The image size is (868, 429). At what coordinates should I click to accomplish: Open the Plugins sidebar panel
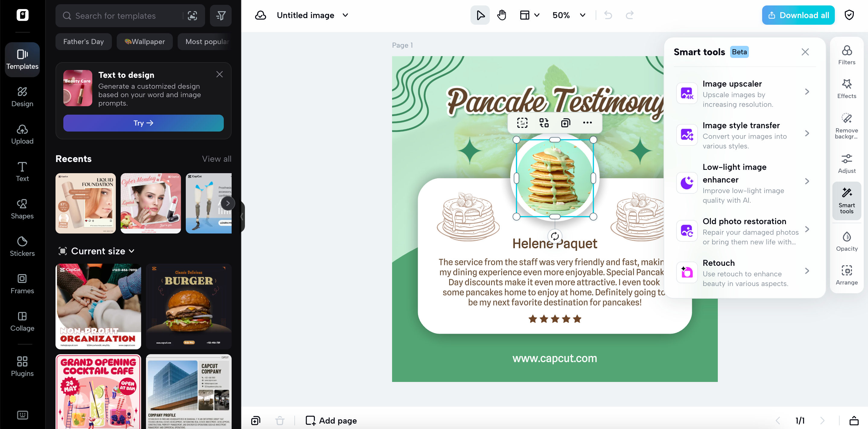coord(22,366)
